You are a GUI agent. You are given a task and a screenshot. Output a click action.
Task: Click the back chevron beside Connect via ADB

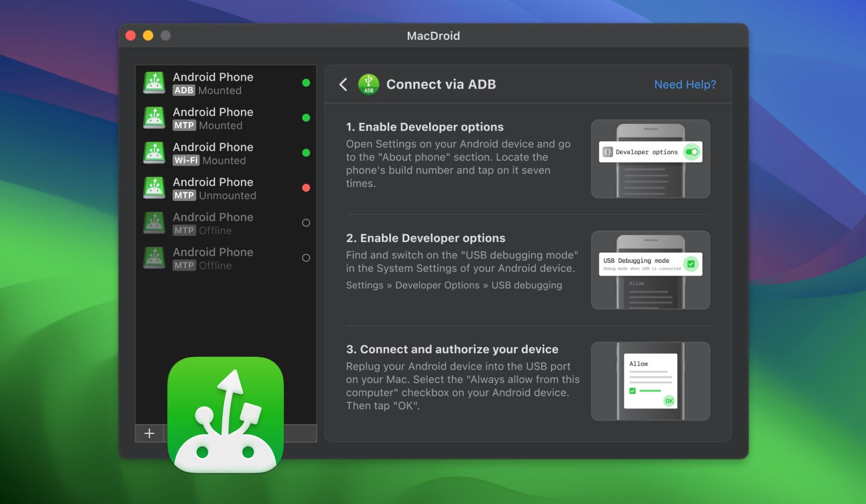point(343,84)
